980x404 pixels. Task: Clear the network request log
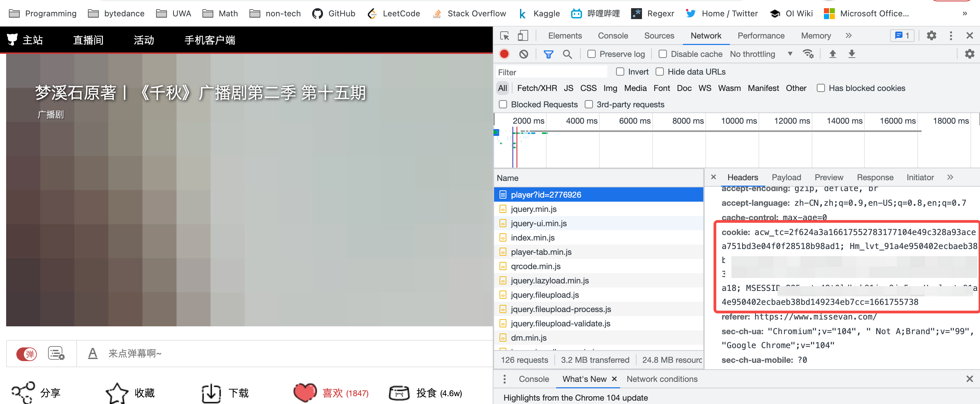pyautogui.click(x=523, y=53)
